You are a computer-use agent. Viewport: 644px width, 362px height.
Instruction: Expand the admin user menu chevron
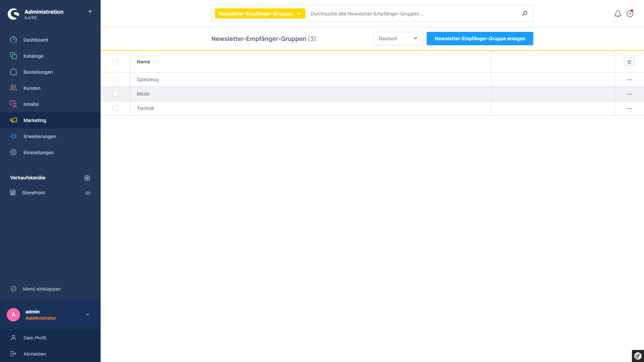tap(88, 314)
